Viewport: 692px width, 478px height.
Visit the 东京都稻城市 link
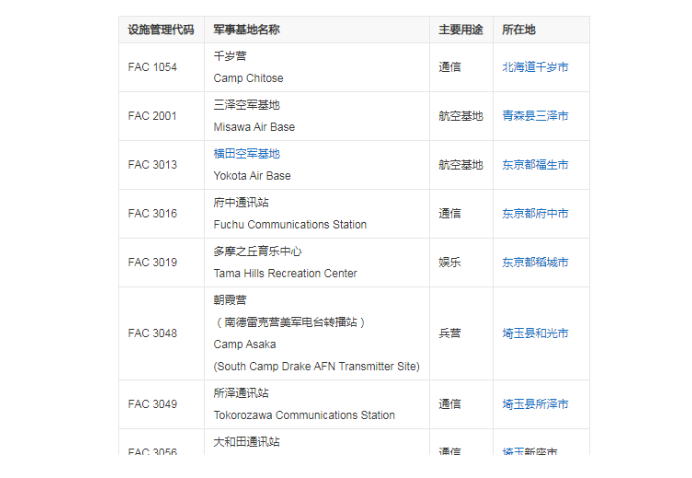coord(535,263)
